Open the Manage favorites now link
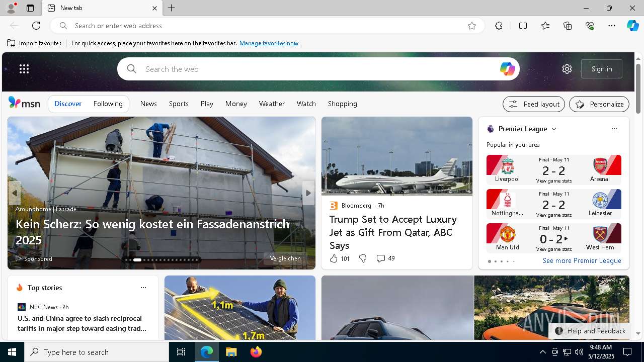Screen dimensions: 644x362 [269, 43]
